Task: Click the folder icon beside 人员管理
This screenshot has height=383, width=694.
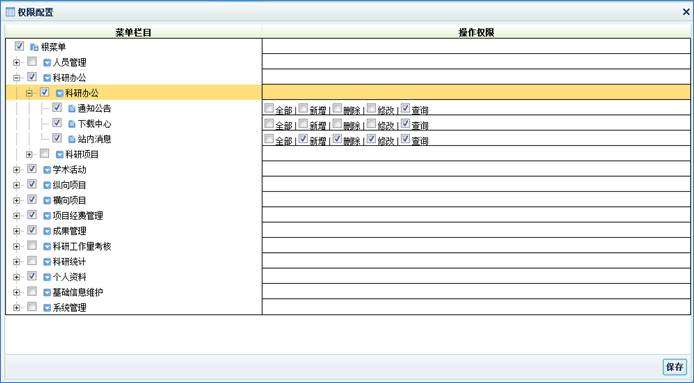Action: pyautogui.click(x=47, y=62)
